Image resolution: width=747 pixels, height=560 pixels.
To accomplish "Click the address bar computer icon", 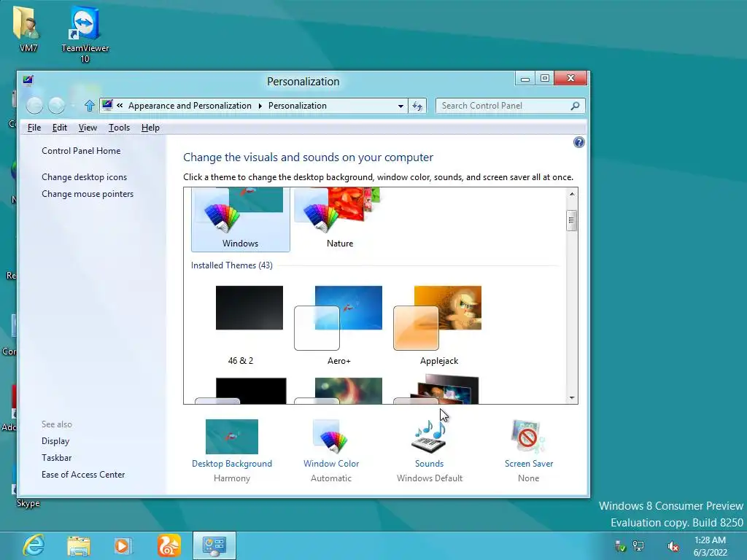I will point(108,105).
